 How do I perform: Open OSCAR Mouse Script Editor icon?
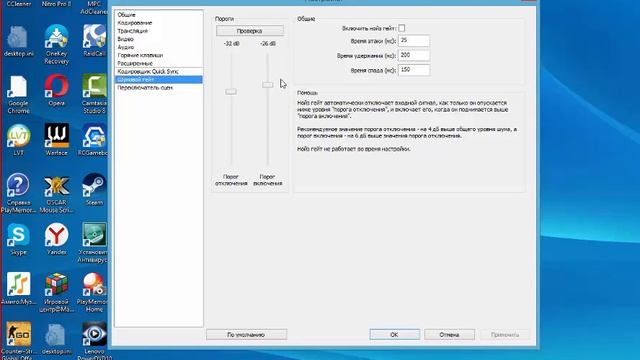[x=56, y=193]
